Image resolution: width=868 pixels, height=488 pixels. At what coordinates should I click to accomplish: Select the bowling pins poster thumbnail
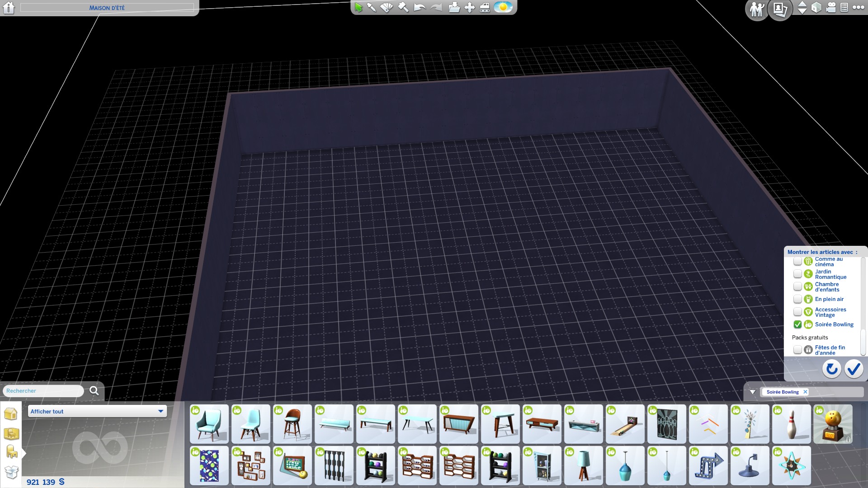point(666,424)
